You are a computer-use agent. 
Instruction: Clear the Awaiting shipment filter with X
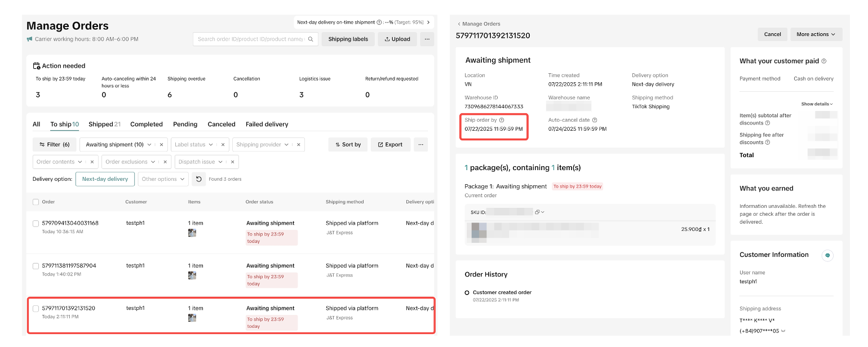pos(161,145)
